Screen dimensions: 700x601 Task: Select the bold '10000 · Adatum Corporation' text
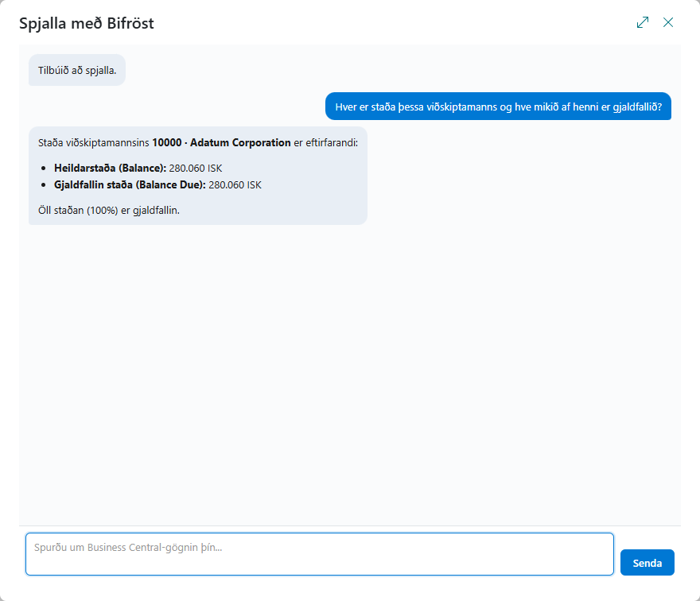(x=221, y=143)
